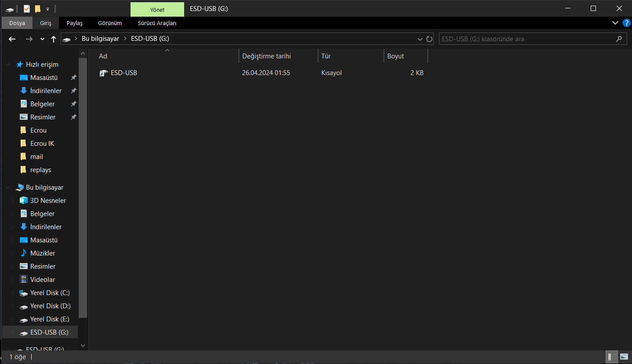Open Resimler under Hızlı erişim
The height and width of the screenshot is (364, 632).
pyautogui.click(x=43, y=117)
